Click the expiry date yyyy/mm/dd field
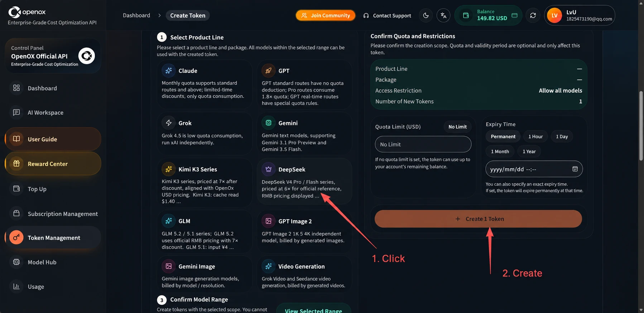644x313 pixels. [534, 169]
